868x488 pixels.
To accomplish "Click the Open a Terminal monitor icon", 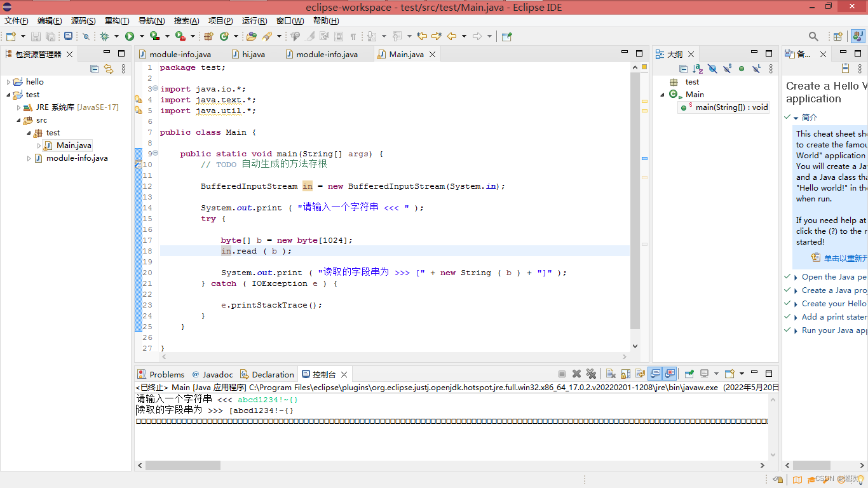I will pyautogui.click(x=68, y=36).
